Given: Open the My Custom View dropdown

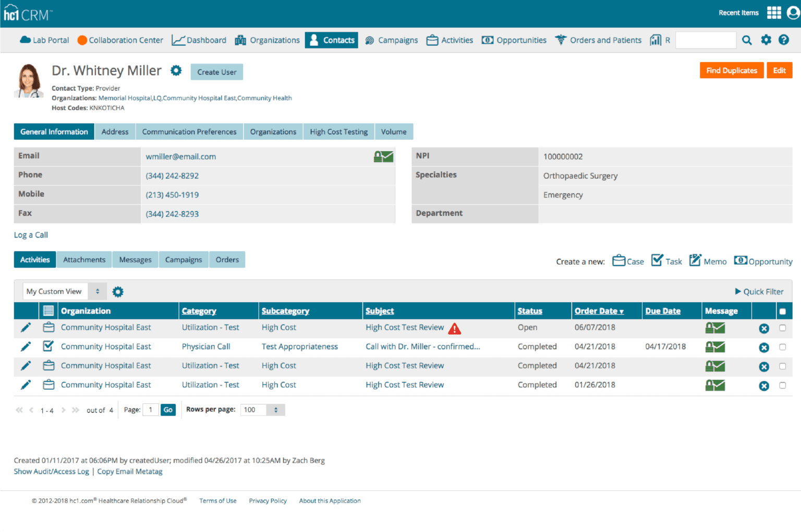Looking at the screenshot, I should click(65, 292).
